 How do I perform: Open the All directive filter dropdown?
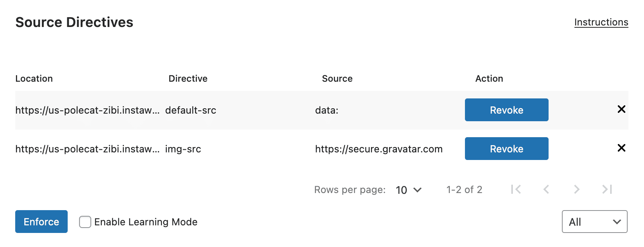(x=594, y=222)
